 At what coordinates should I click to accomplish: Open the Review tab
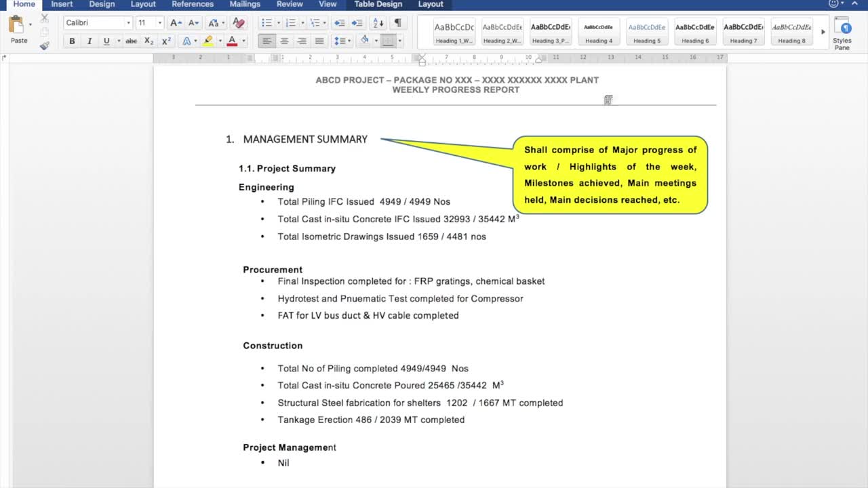click(x=290, y=4)
